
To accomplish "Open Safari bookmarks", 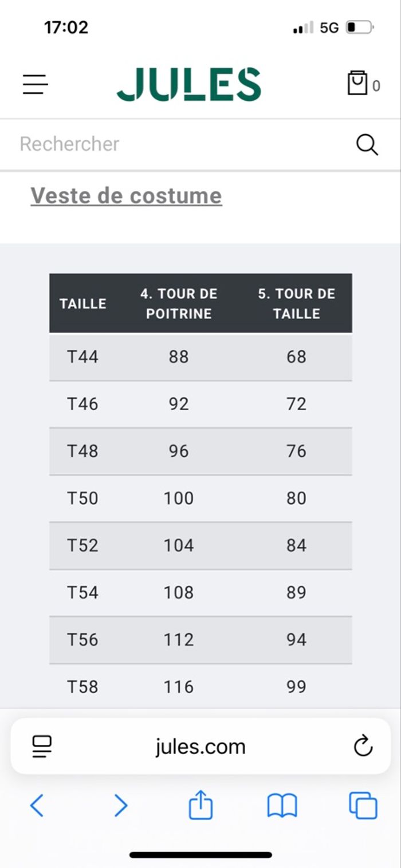I will 282,806.
